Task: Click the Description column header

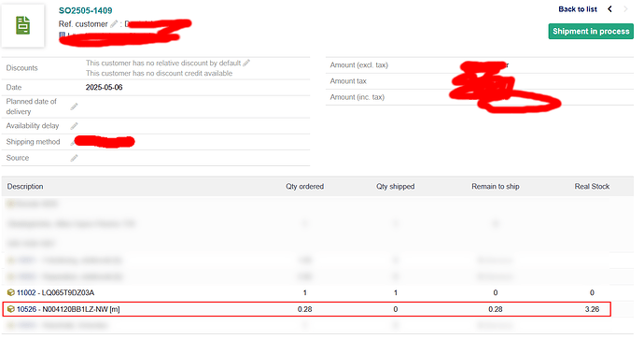Action: coord(25,187)
